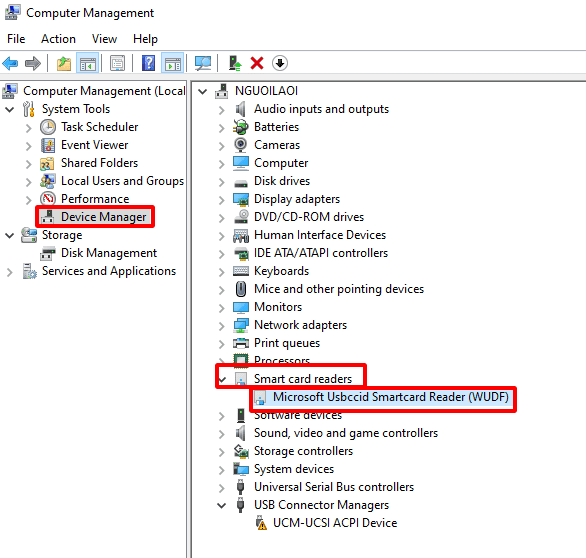This screenshot has height=558, width=586.
Task: Click the Cameras webcam icon
Action: 241,145
